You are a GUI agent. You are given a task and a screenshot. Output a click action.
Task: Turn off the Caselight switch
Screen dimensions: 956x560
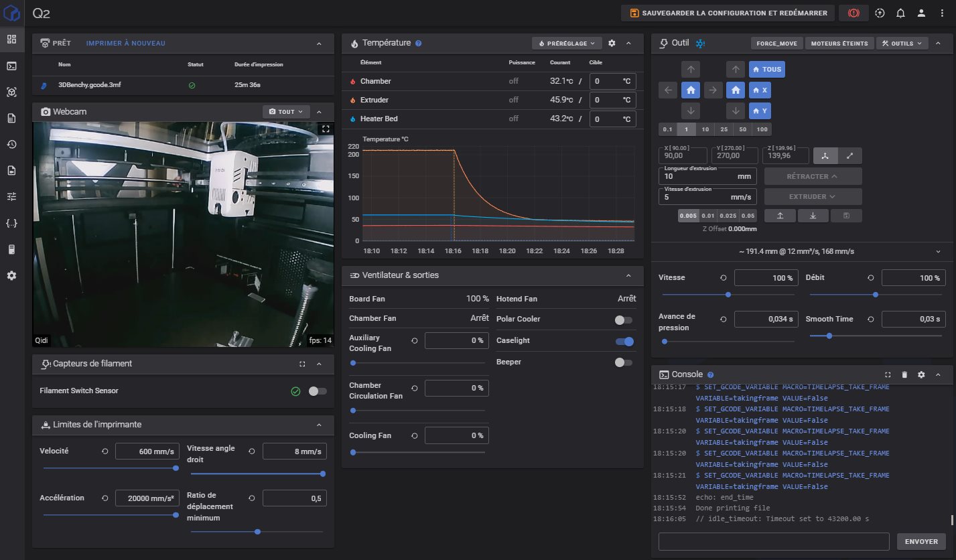click(624, 342)
